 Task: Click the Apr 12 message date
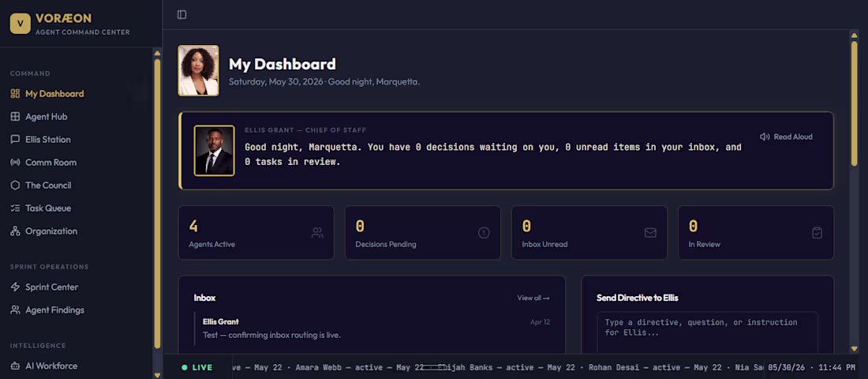540,322
